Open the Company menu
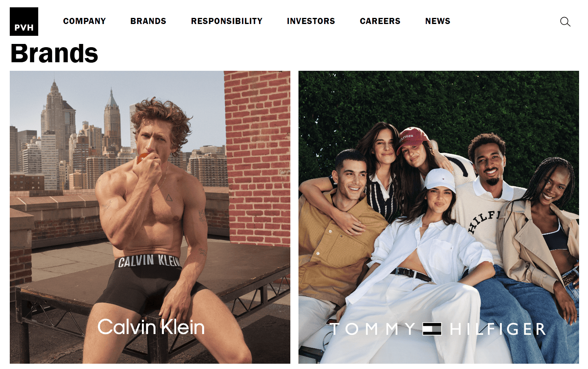 [85, 21]
